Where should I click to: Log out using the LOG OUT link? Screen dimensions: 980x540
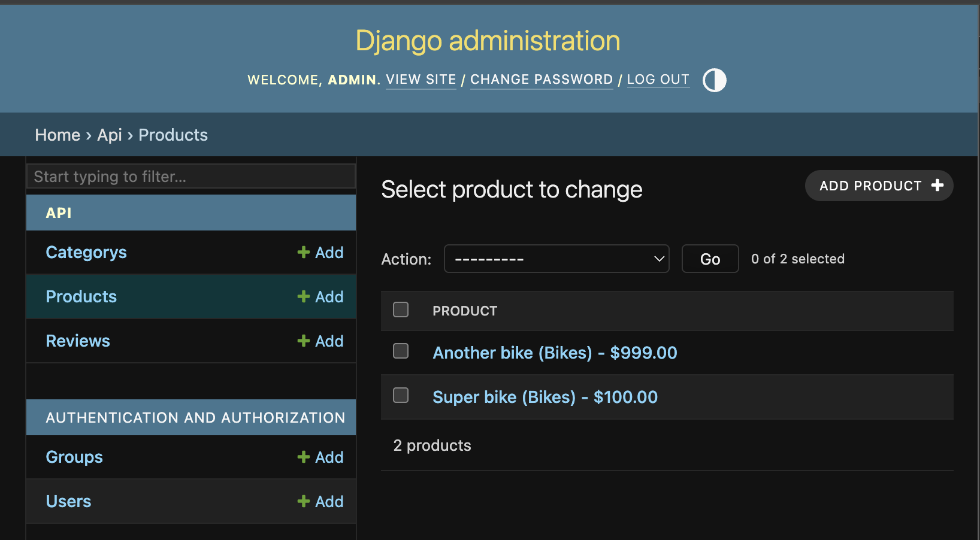pos(658,80)
